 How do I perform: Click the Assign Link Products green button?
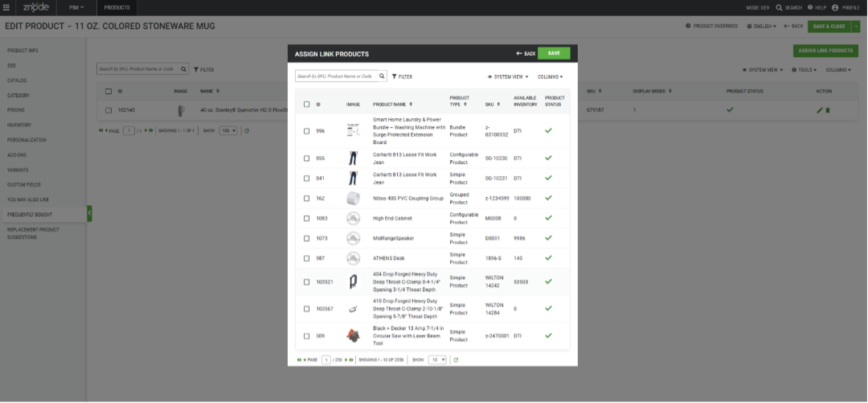[825, 51]
